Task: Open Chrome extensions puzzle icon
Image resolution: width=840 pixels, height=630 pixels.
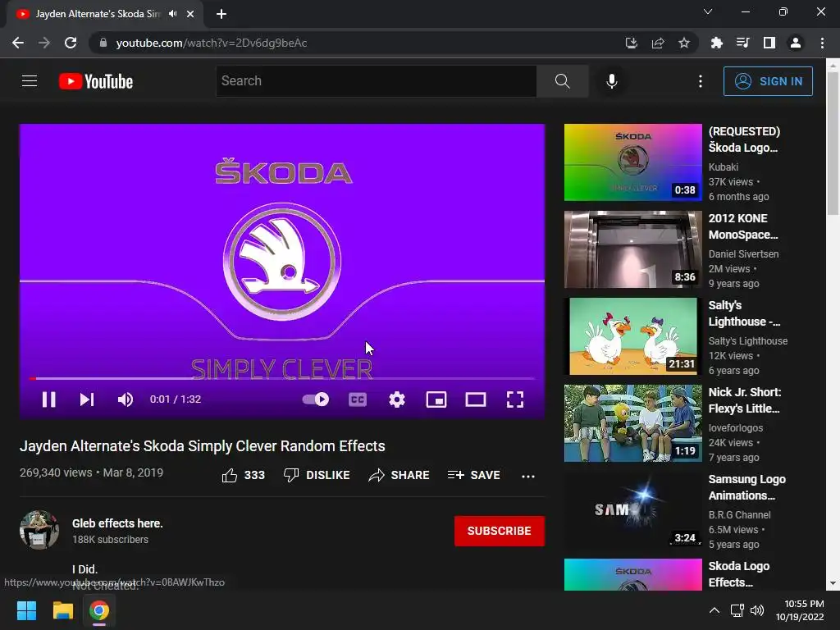Action: pyautogui.click(x=716, y=43)
